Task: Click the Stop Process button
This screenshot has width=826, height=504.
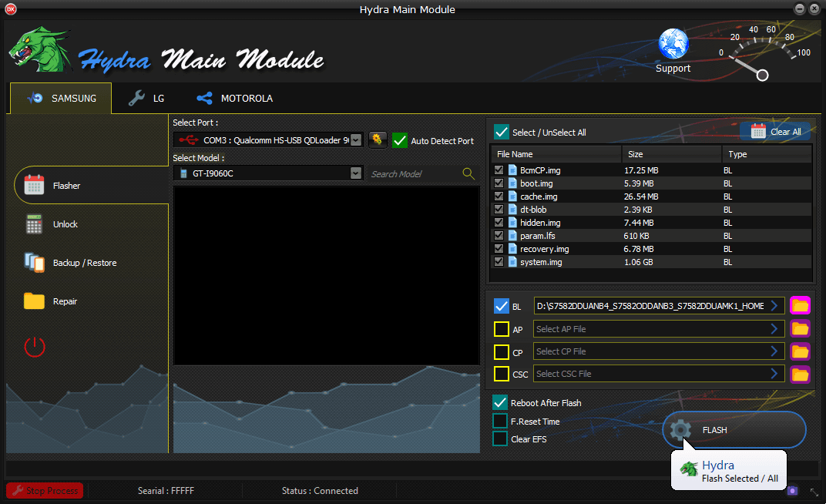Action: click(x=45, y=491)
